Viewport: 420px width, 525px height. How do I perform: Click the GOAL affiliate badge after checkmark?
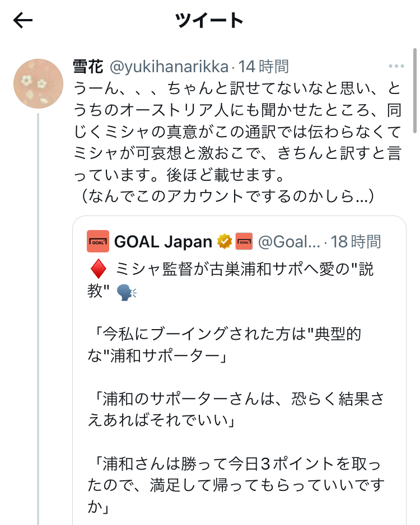245,241
